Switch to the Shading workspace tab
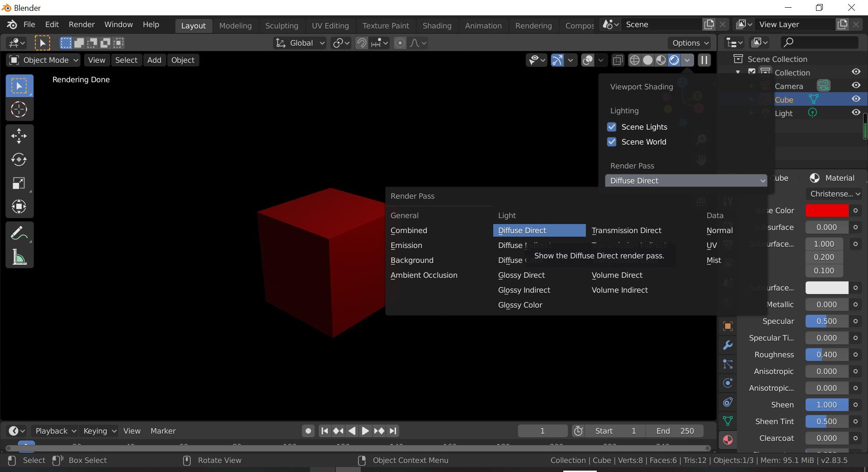Image resolution: width=868 pixels, height=472 pixels. [x=437, y=26]
